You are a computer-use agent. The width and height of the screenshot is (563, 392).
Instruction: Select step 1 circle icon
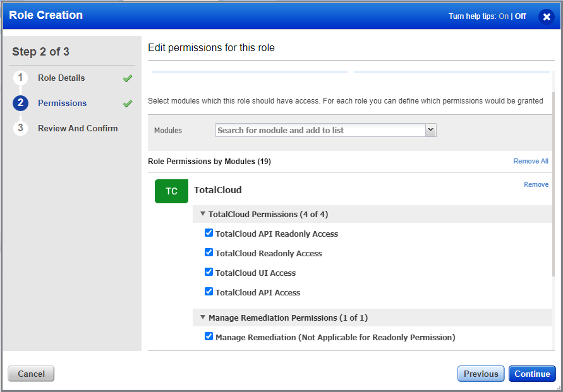[20, 78]
